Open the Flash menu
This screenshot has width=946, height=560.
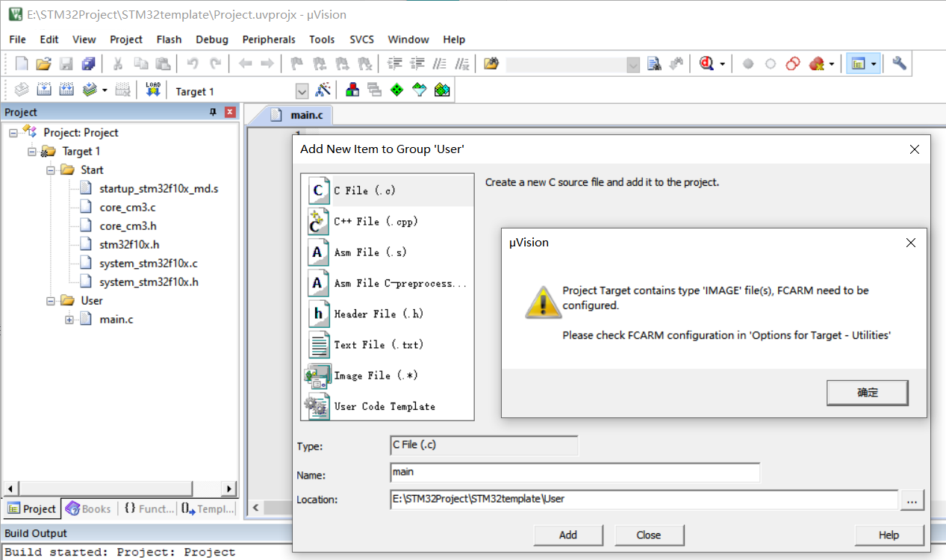[x=169, y=40]
